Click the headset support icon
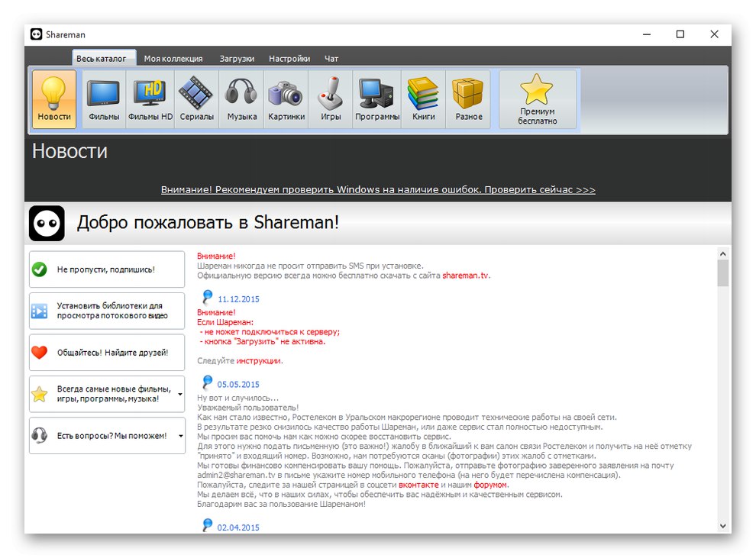The width and height of the screenshot is (756, 558). (x=40, y=435)
